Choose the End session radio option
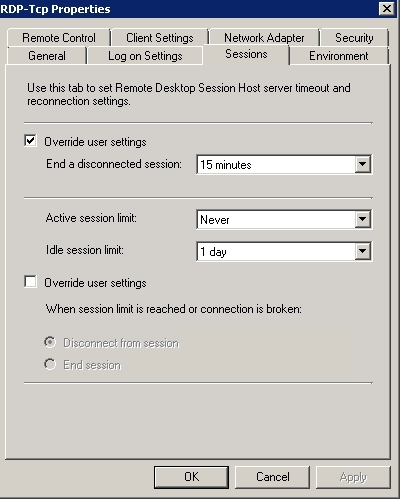Viewport: 400px width, 499px height. (50, 364)
